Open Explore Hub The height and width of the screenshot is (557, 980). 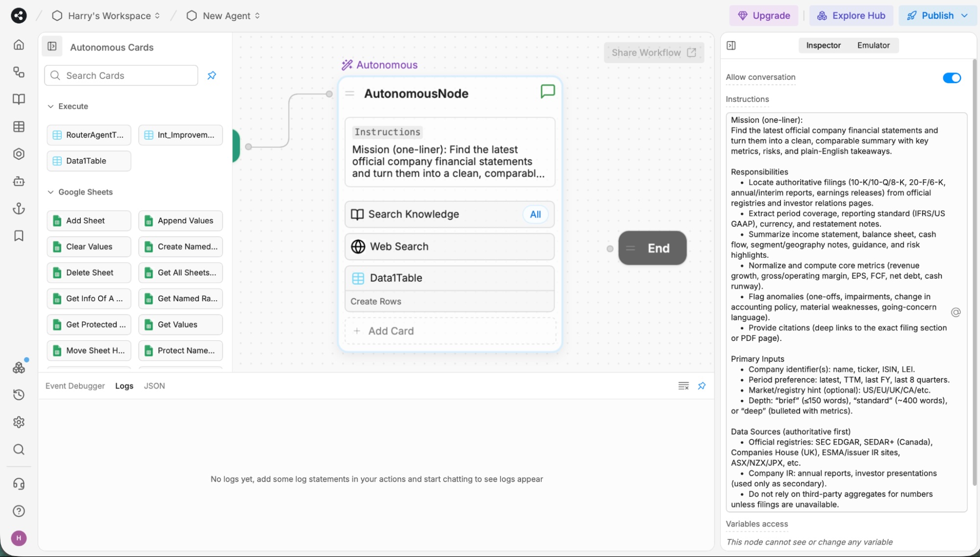pos(851,15)
